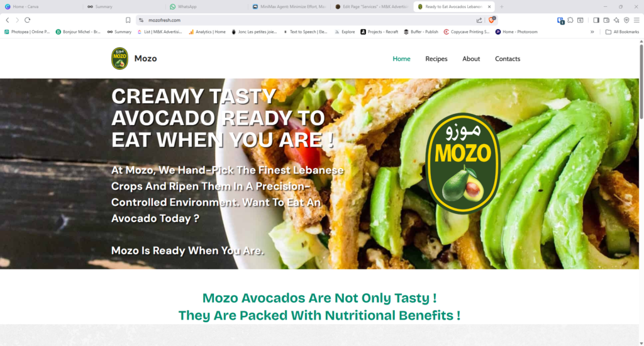
Task: Reload the page
Action: pyautogui.click(x=28, y=20)
